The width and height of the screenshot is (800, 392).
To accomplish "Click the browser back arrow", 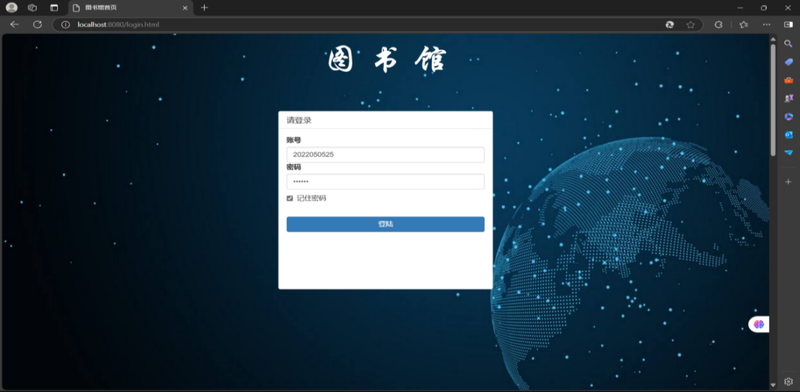I will [14, 24].
